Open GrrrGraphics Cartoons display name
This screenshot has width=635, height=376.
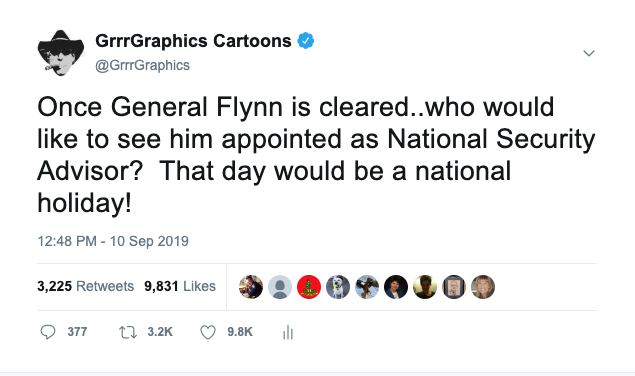(x=193, y=41)
